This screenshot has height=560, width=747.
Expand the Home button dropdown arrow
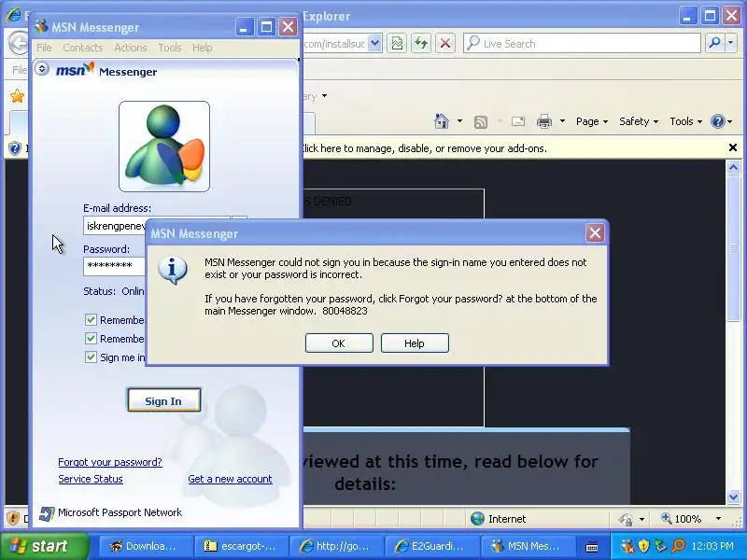point(459,121)
